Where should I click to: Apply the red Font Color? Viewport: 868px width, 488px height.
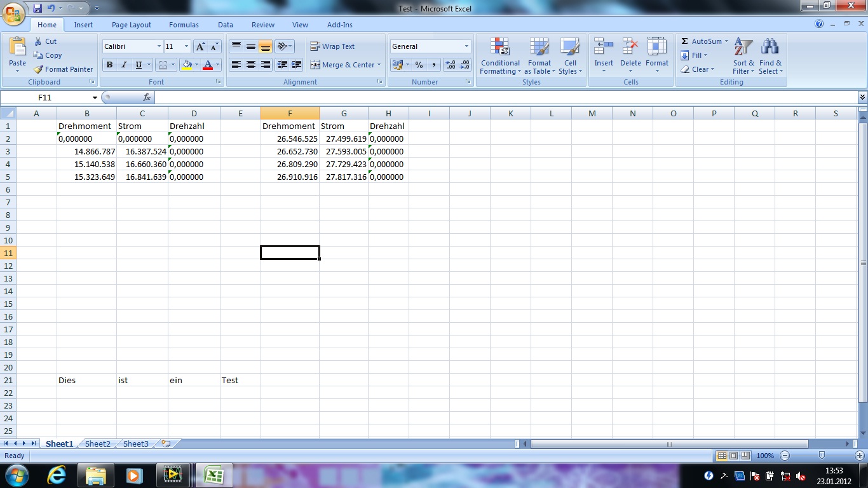click(208, 65)
